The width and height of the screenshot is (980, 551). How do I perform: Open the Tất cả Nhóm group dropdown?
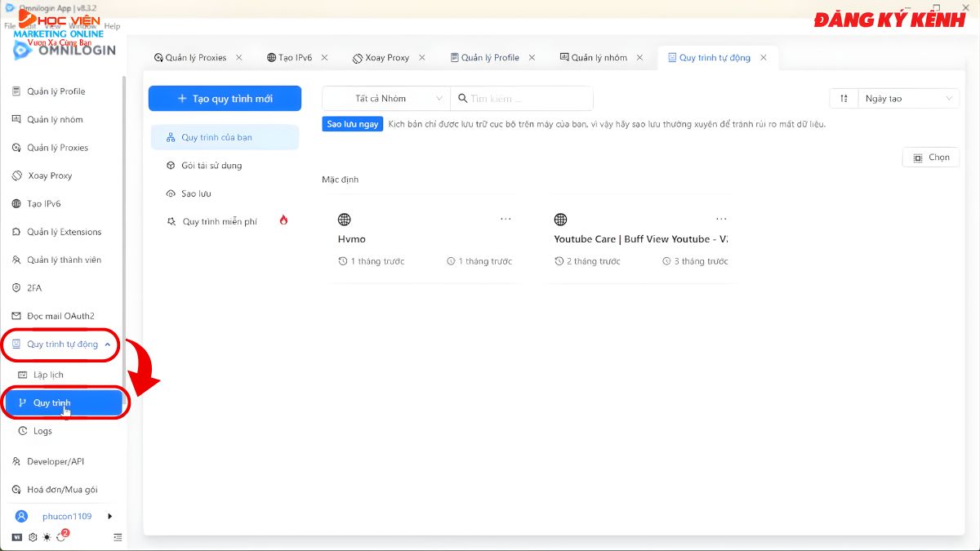(x=386, y=99)
